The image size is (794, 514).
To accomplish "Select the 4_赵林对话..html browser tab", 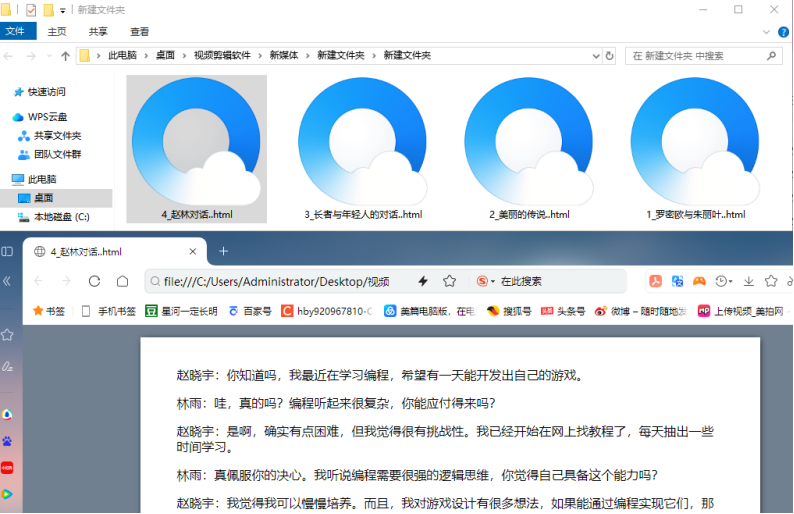I will [114, 252].
